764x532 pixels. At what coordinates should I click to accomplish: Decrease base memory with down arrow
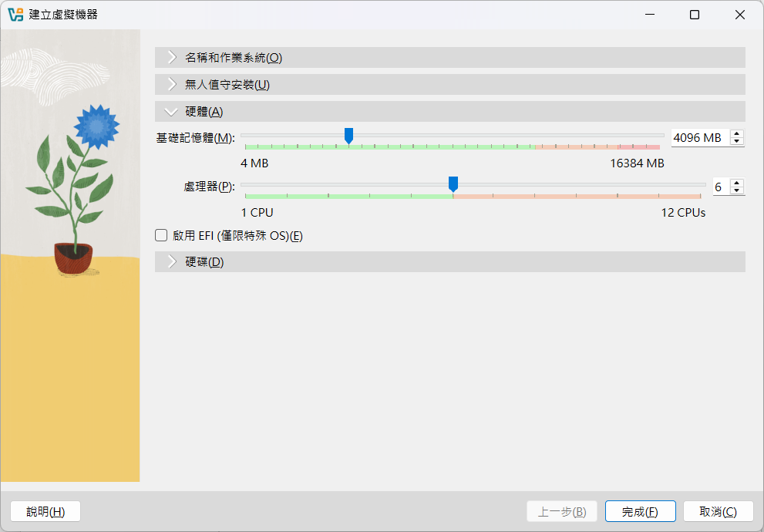click(737, 142)
